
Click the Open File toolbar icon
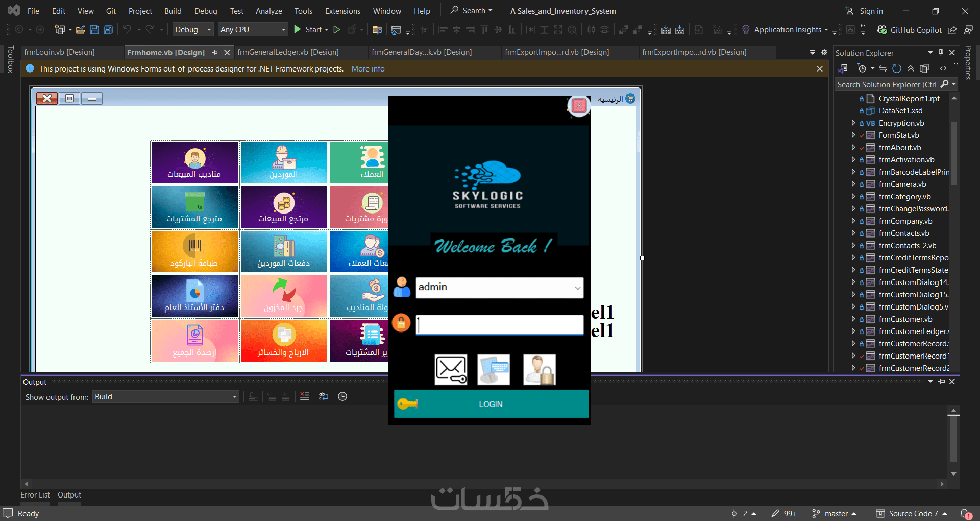coord(80,30)
